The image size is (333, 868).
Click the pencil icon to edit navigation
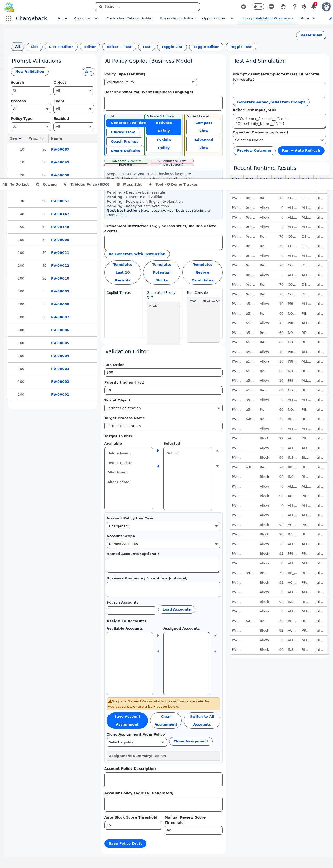[x=330, y=18]
